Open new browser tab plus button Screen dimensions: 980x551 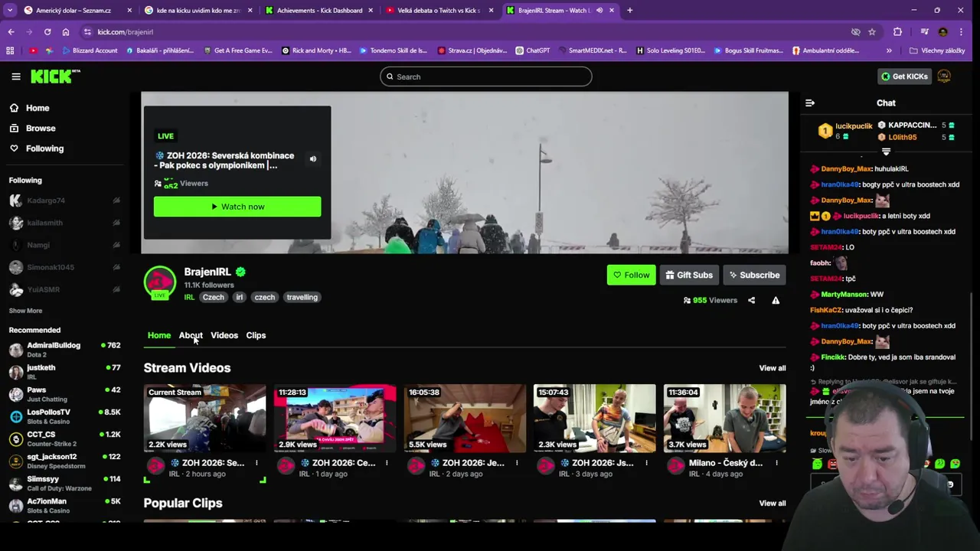(x=630, y=11)
